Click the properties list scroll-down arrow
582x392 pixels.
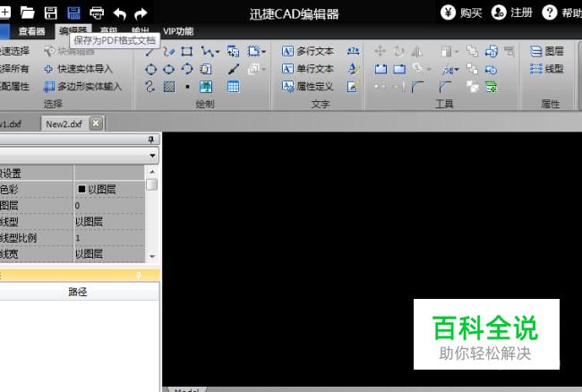[x=152, y=256]
